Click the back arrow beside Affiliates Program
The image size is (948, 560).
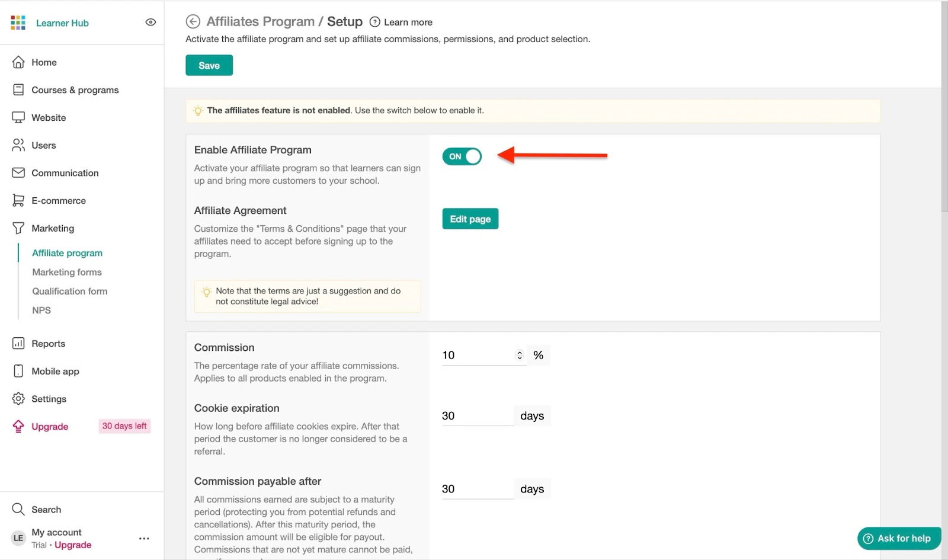pos(193,22)
